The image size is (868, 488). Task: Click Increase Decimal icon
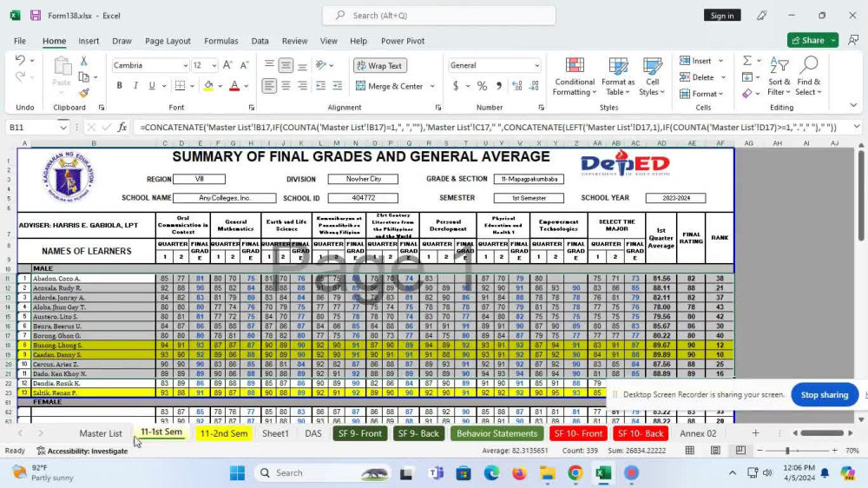517,86
